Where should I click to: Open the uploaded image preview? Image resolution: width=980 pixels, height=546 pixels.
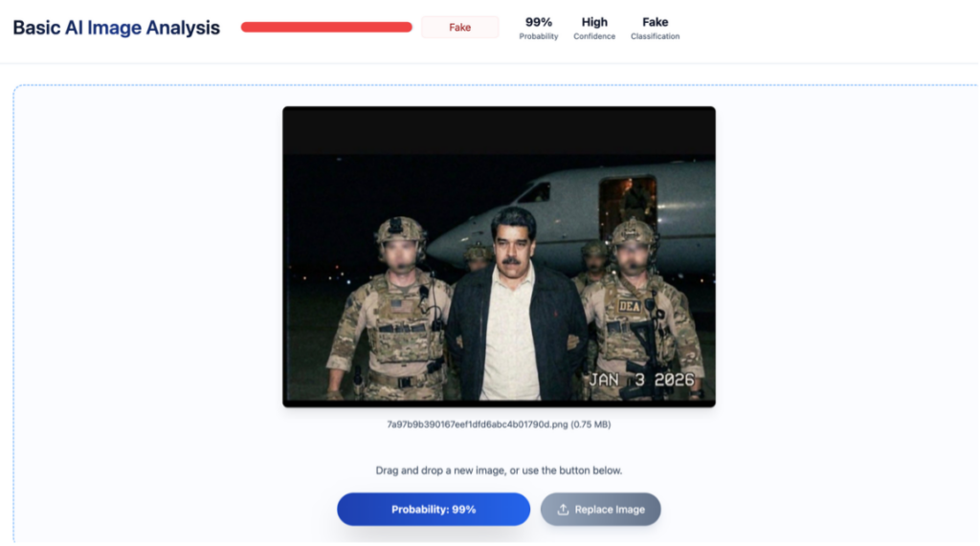(x=499, y=256)
